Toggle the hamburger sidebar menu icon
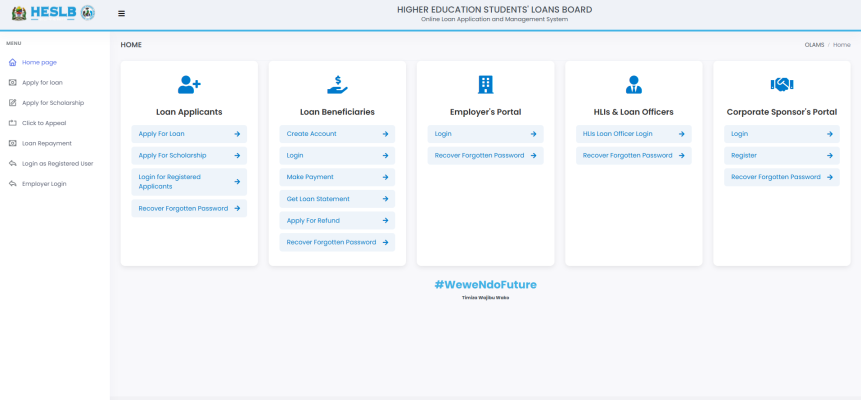The image size is (861, 400). (x=121, y=14)
